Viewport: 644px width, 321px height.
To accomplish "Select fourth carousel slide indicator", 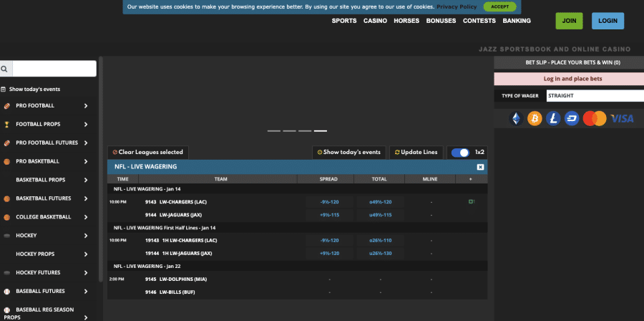I will click(x=321, y=131).
